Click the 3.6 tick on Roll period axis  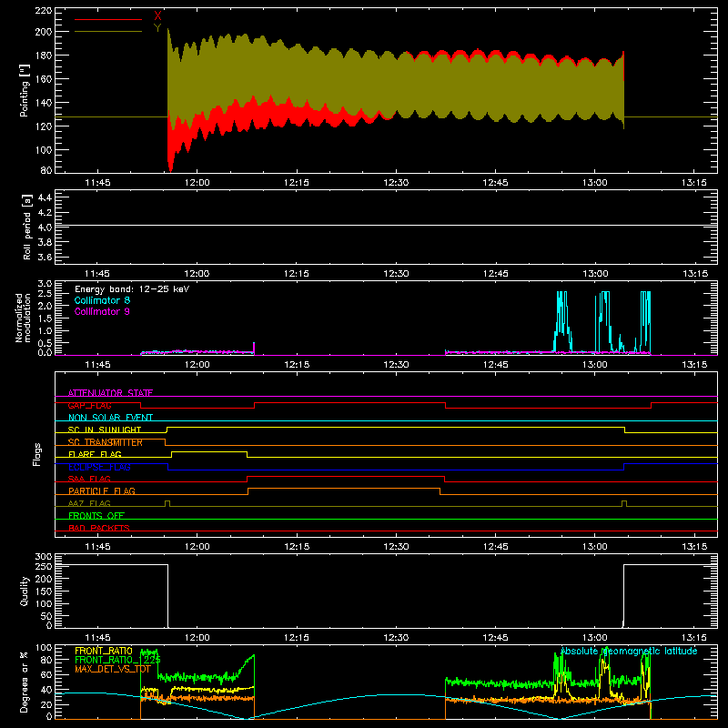pos(45,257)
